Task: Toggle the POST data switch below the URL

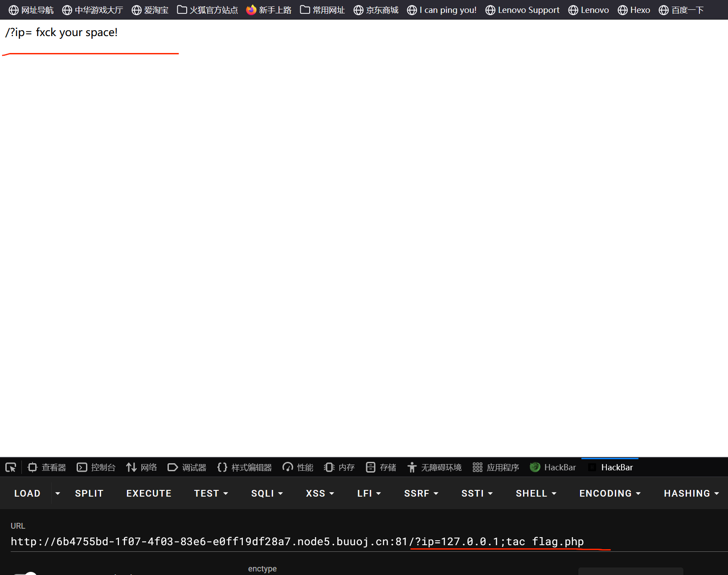Action: pyautogui.click(x=25, y=573)
